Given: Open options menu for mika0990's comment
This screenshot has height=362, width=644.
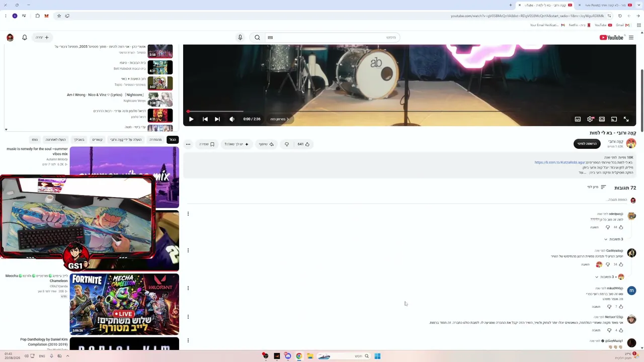Looking at the screenshot, I should pyautogui.click(x=188, y=288).
